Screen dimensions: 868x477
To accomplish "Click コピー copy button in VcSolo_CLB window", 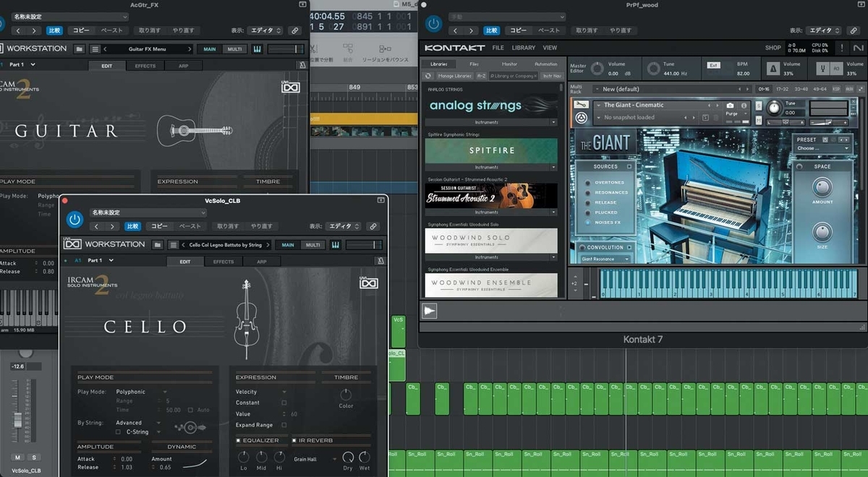I will coord(159,226).
